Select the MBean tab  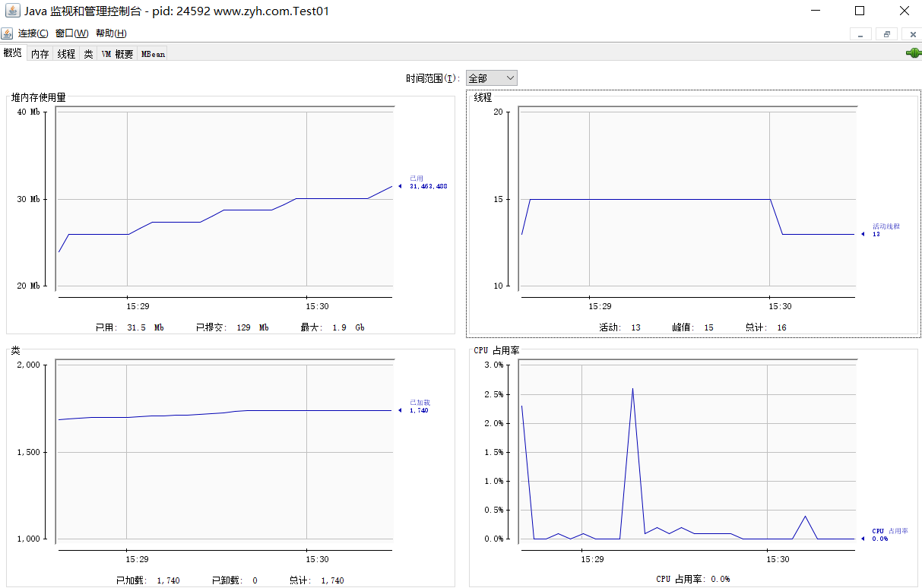pos(153,54)
